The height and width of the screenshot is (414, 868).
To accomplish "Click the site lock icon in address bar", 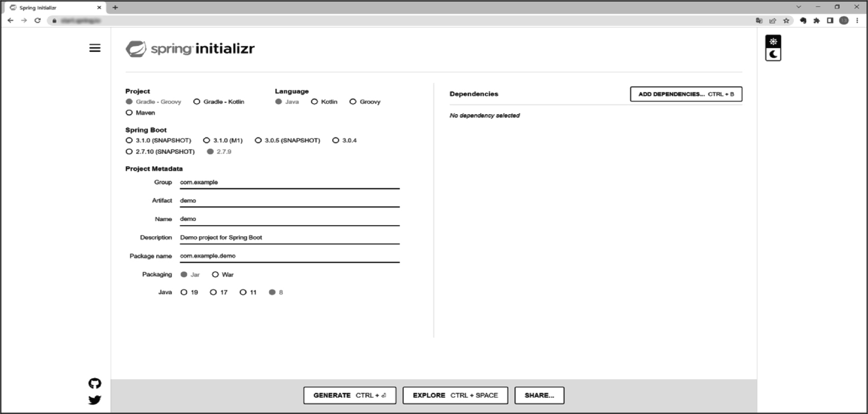I will click(x=54, y=21).
